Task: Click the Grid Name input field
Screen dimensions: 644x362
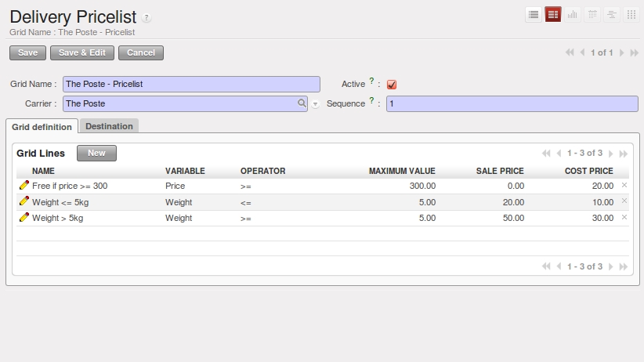Action: coord(191,84)
